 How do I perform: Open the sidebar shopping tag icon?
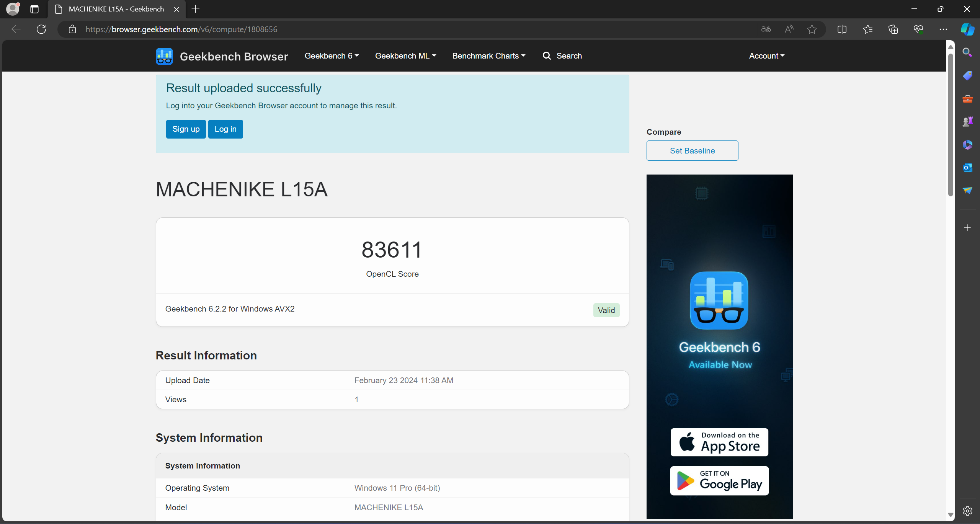[x=967, y=75]
